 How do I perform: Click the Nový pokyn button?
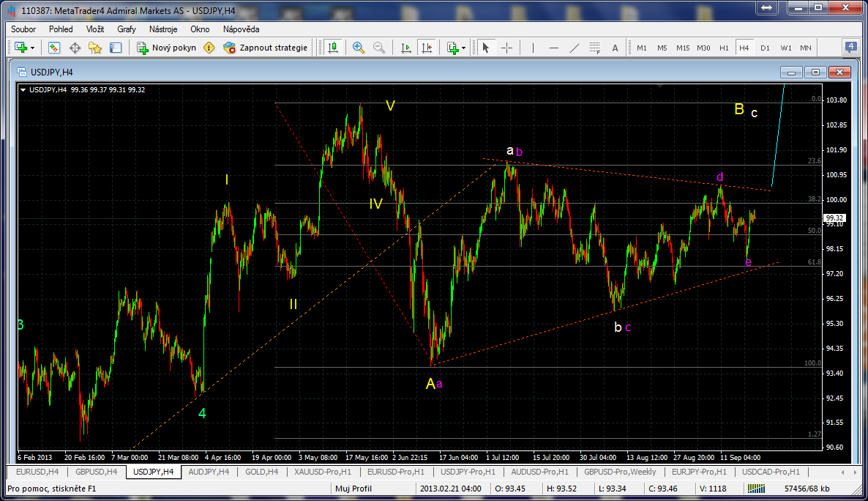pyautogui.click(x=167, y=48)
